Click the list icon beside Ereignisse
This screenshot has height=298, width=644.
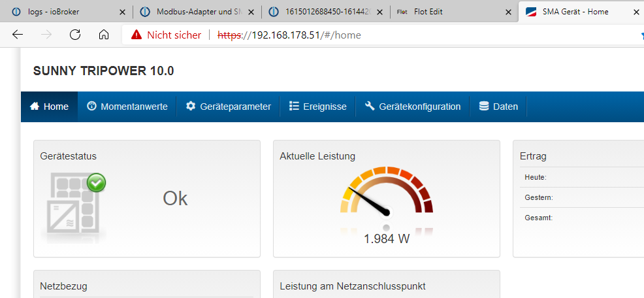[294, 106]
